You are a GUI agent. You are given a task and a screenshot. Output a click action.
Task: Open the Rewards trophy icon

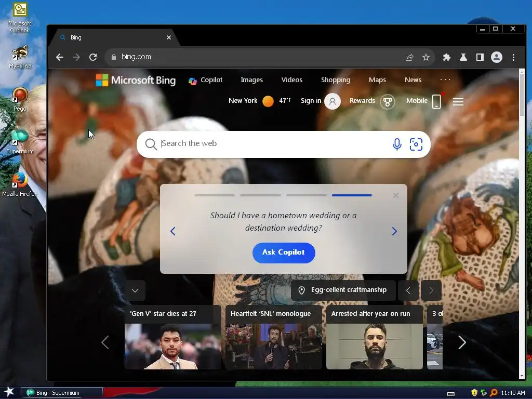(388, 101)
